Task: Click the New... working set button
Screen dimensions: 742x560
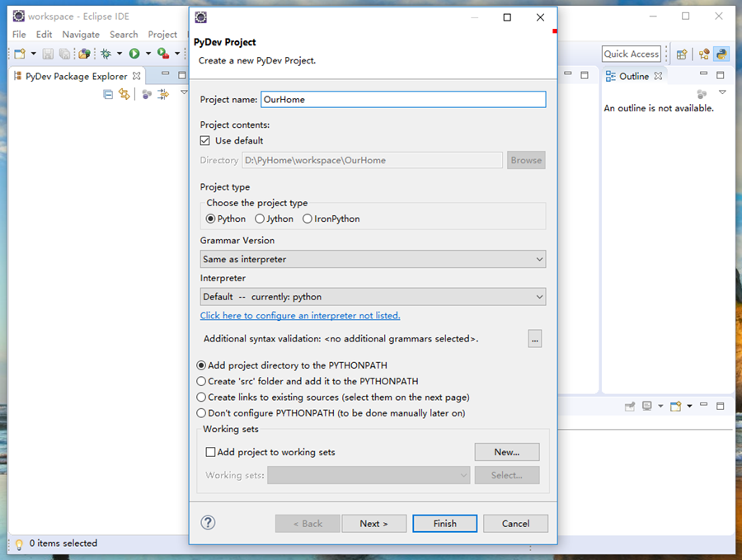Action: (x=507, y=452)
